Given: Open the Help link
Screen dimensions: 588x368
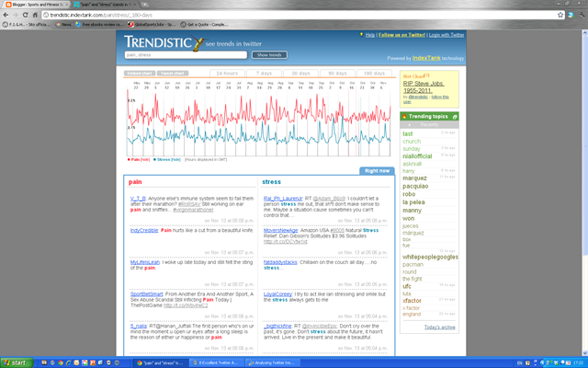Looking at the screenshot, I should pyautogui.click(x=369, y=35).
